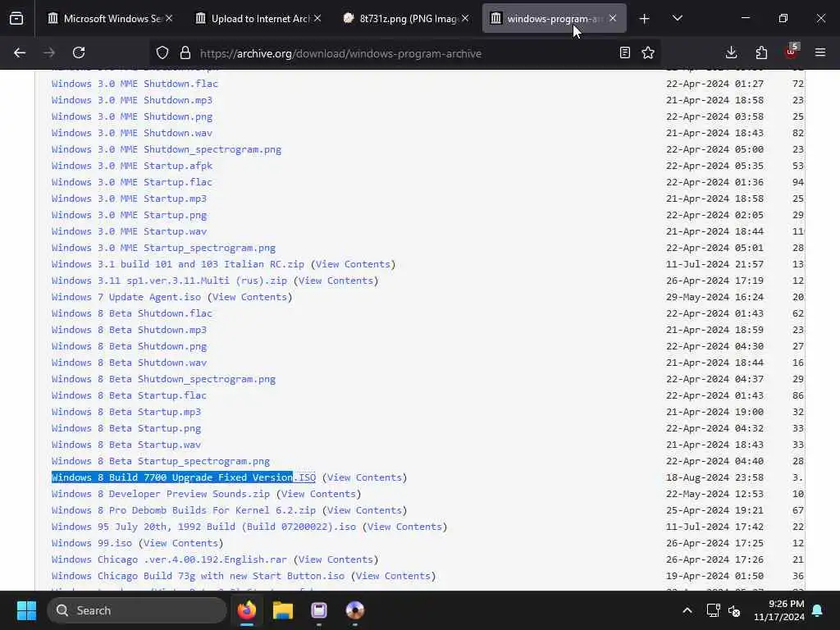Screen dimensions: 840x630
Task: View Contents of Windows Chicago .ver.4.00.192 rar
Action: [336, 559]
